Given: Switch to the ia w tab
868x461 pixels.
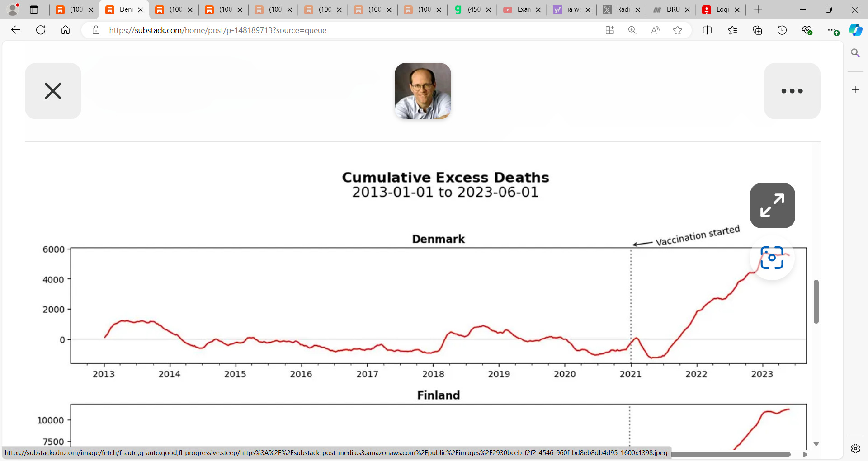Looking at the screenshot, I should point(572,9).
